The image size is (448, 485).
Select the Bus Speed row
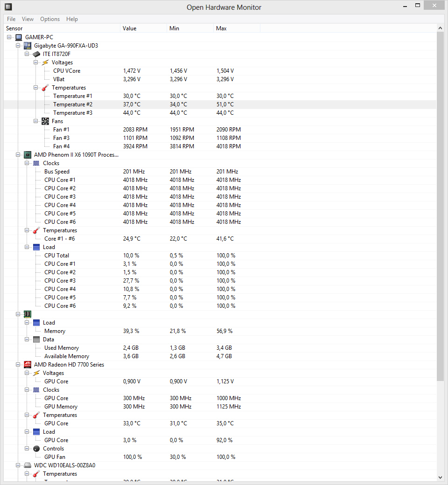(220, 171)
